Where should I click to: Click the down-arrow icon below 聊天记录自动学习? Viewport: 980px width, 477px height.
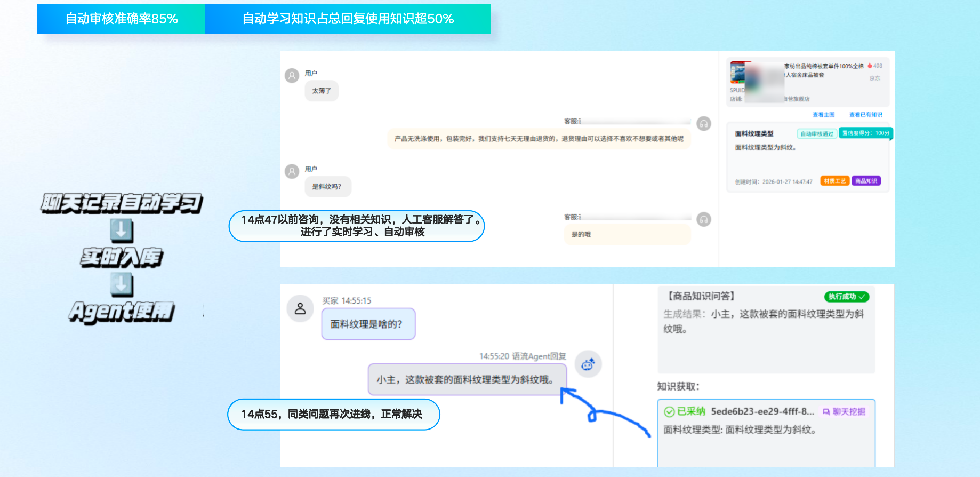pyautogui.click(x=122, y=230)
